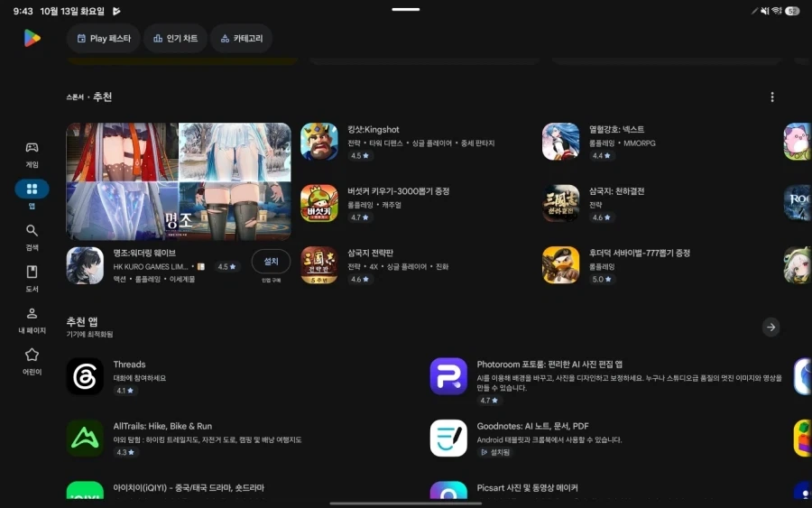The width and height of the screenshot is (812, 508).
Task: Click the Goodnotes: AI 노트, 문서, PDF title
Action: coord(532,426)
